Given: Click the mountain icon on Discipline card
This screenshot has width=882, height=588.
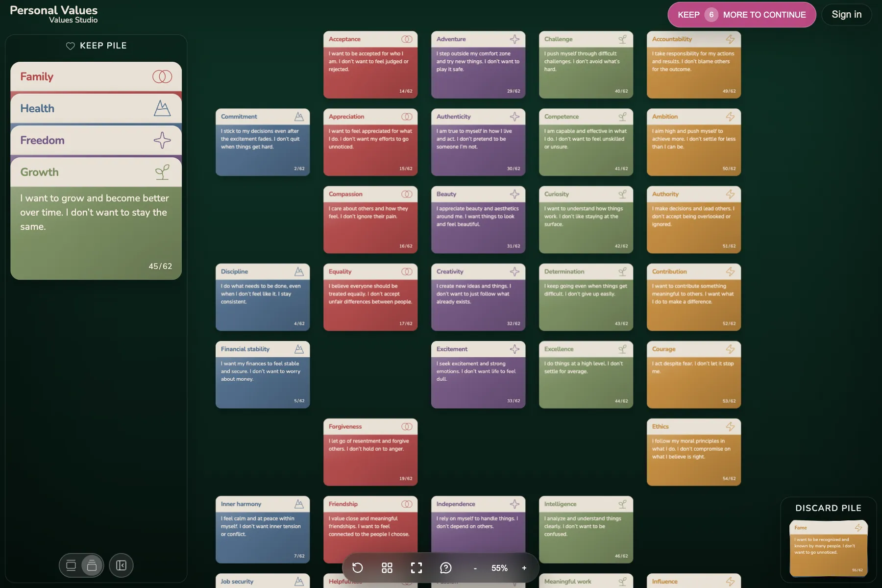Looking at the screenshot, I should coord(299,271).
